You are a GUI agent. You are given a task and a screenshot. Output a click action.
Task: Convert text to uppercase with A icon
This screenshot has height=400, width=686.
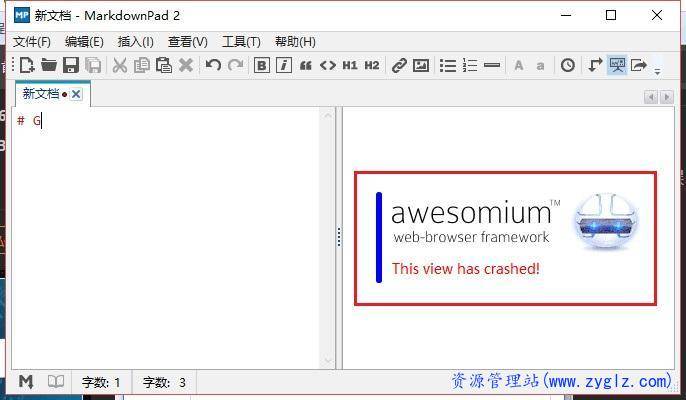519,66
